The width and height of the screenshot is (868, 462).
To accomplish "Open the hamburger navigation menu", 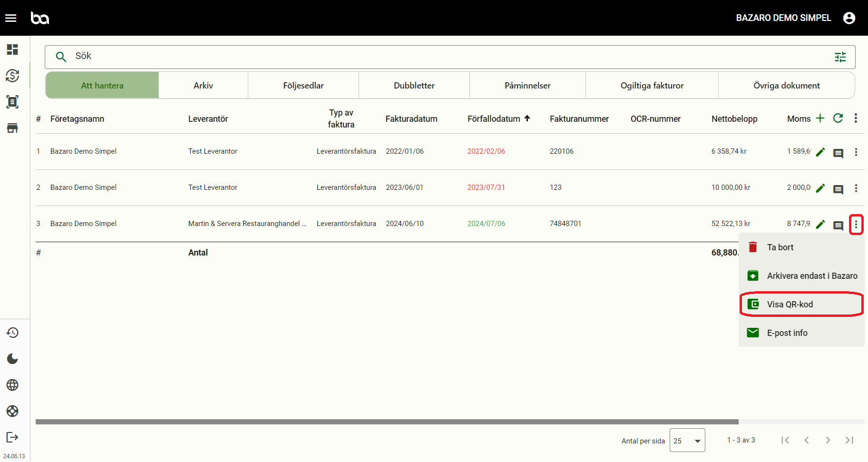I will point(10,18).
